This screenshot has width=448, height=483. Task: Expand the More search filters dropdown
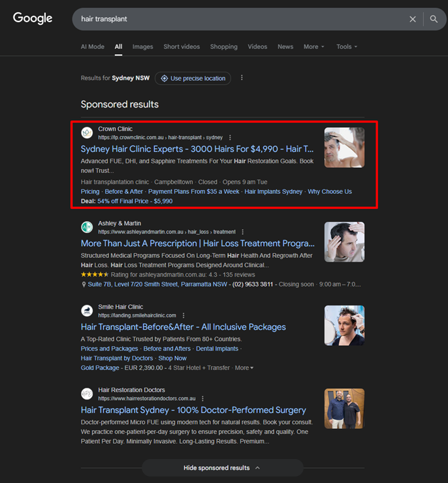coord(313,47)
